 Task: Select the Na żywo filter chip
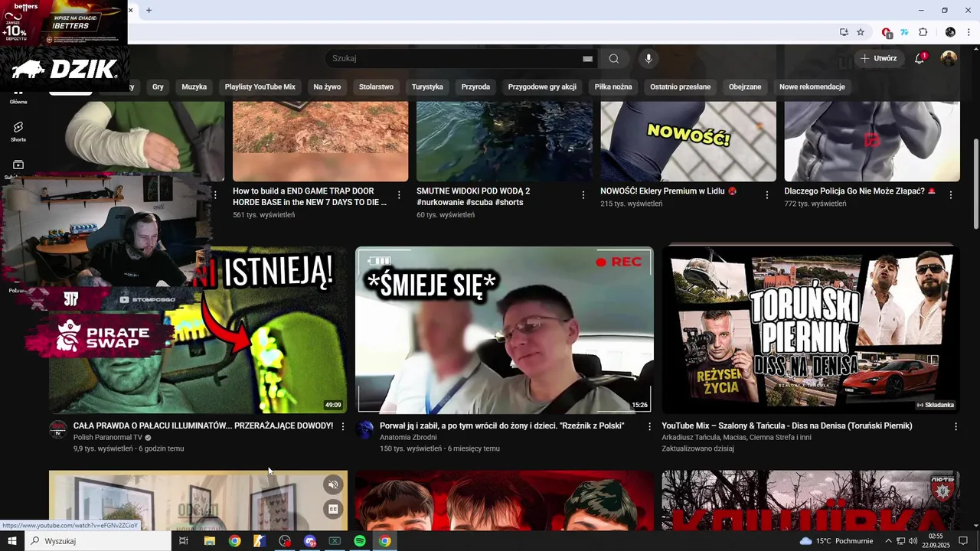pyautogui.click(x=327, y=86)
